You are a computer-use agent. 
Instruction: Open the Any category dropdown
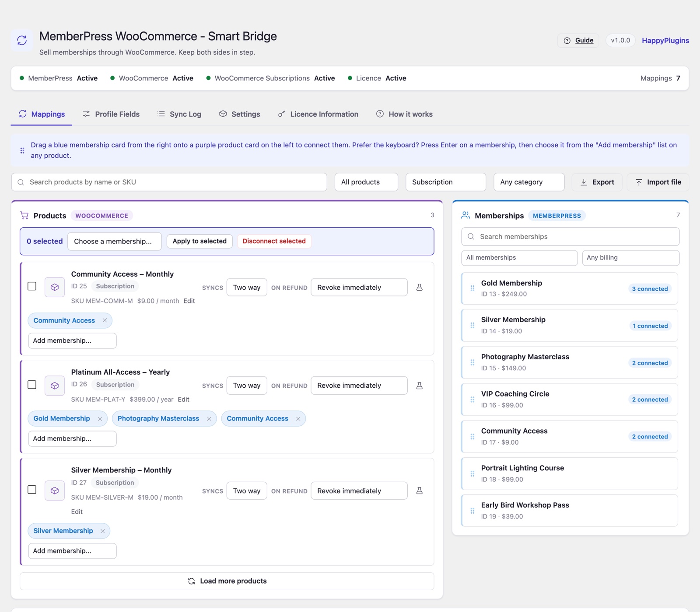[529, 182]
